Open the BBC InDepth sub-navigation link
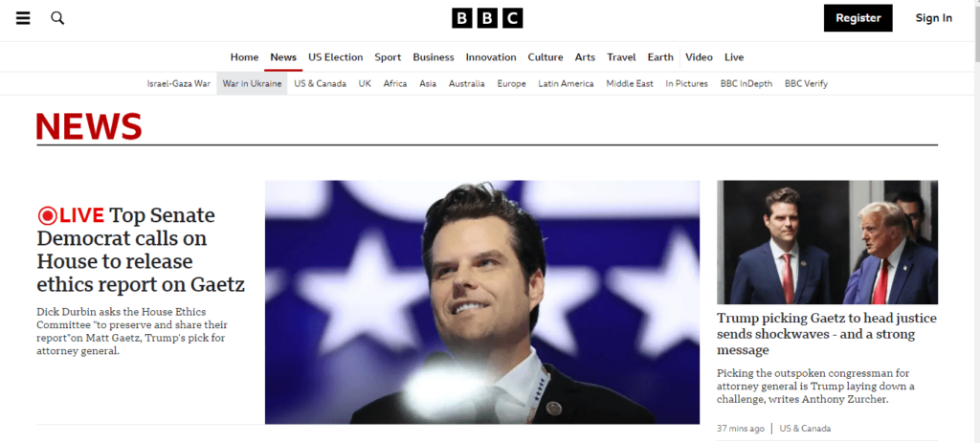The width and height of the screenshot is (980, 443). click(x=746, y=84)
